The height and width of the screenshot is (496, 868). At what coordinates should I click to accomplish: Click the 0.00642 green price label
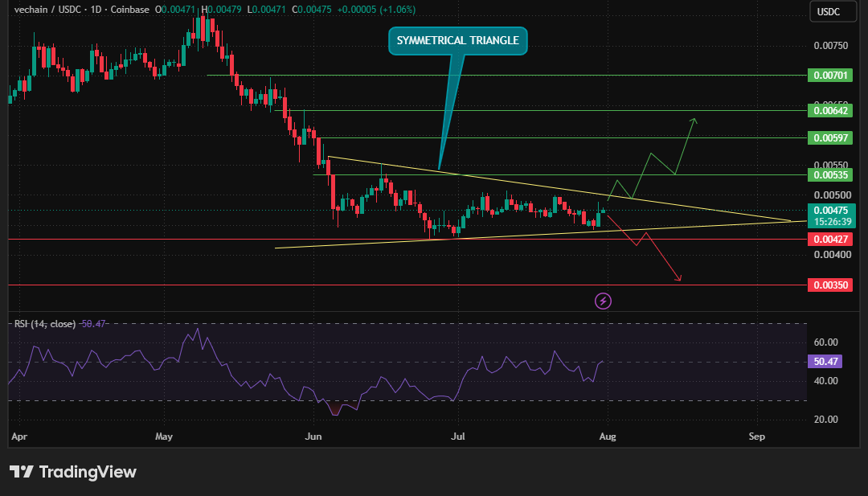[x=829, y=111]
